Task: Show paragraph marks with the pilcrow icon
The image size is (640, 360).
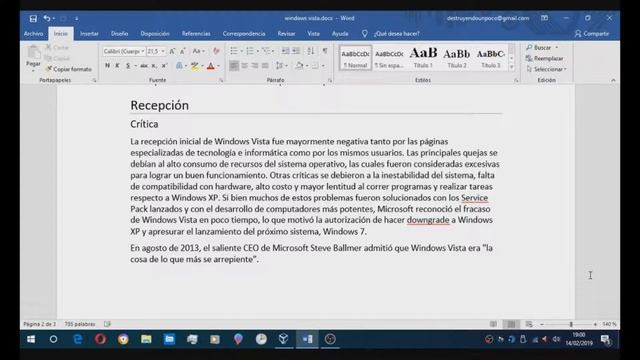Action: coord(325,51)
